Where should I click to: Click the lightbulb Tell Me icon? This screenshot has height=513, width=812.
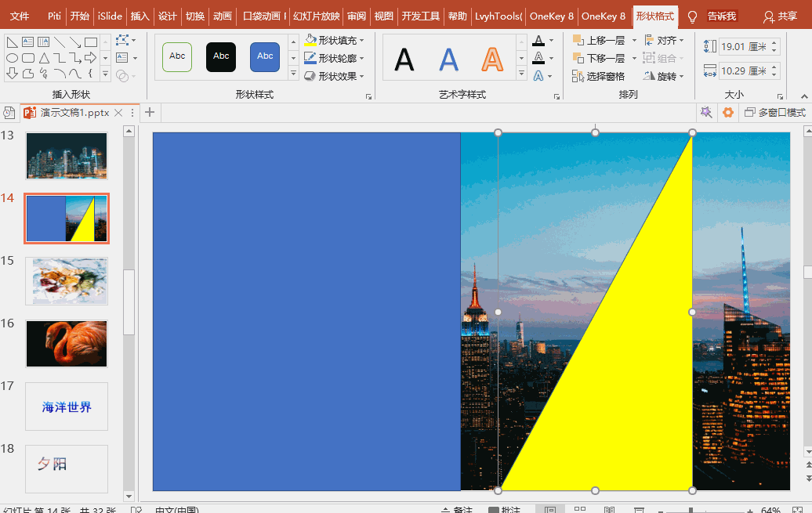pyautogui.click(x=692, y=17)
